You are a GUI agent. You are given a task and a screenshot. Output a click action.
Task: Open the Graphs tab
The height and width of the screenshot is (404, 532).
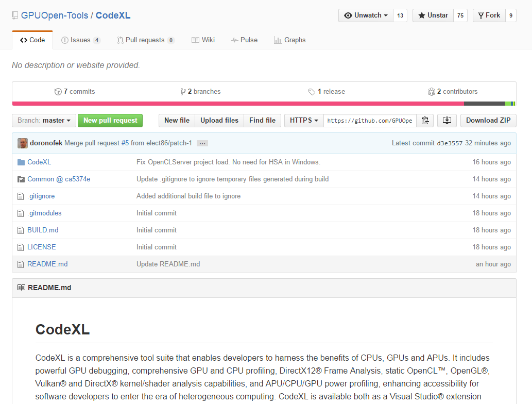click(x=290, y=40)
